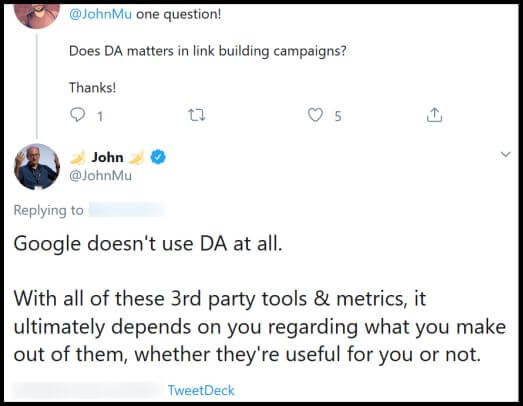
Task: Click the reply speech bubble icon
Action: coord(77,115)
